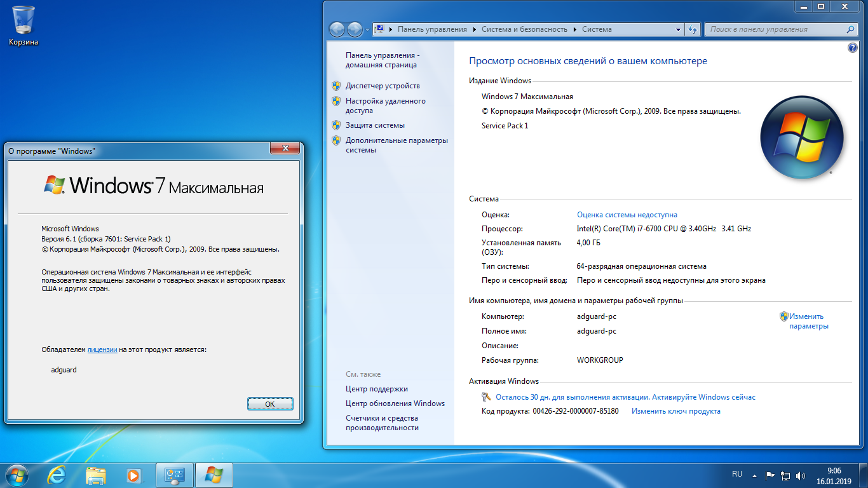Open Счетчики и средства производительности link
This screenshot has width=868, height=488.
pos(382,423)
